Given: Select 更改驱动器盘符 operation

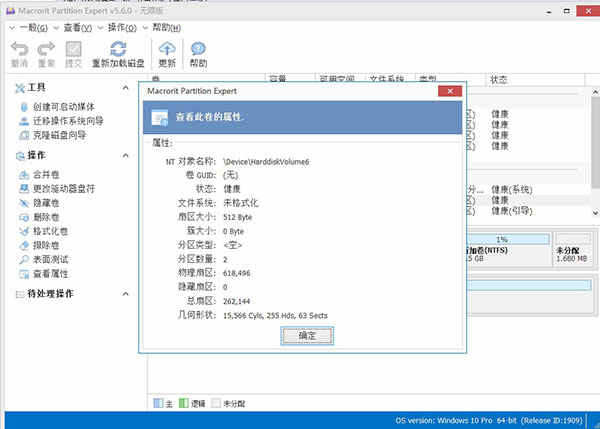Looking at the screenshot, I should click(64, 189).
